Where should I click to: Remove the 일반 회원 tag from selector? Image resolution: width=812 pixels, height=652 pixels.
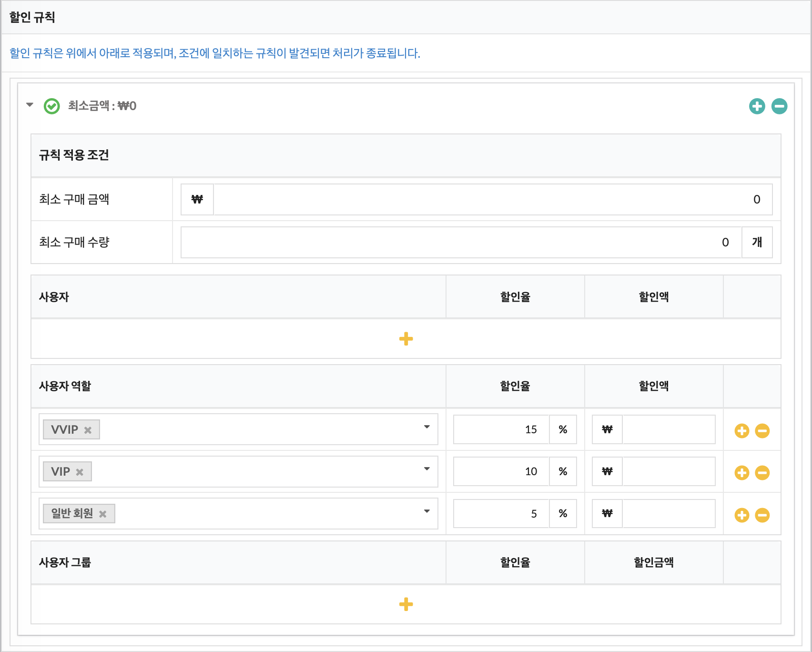coord(102,514)
